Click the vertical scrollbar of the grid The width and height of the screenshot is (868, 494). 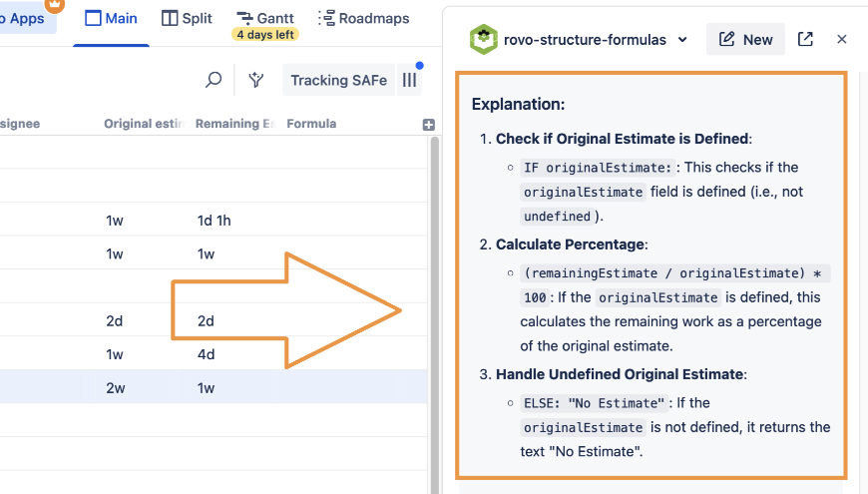435,299
